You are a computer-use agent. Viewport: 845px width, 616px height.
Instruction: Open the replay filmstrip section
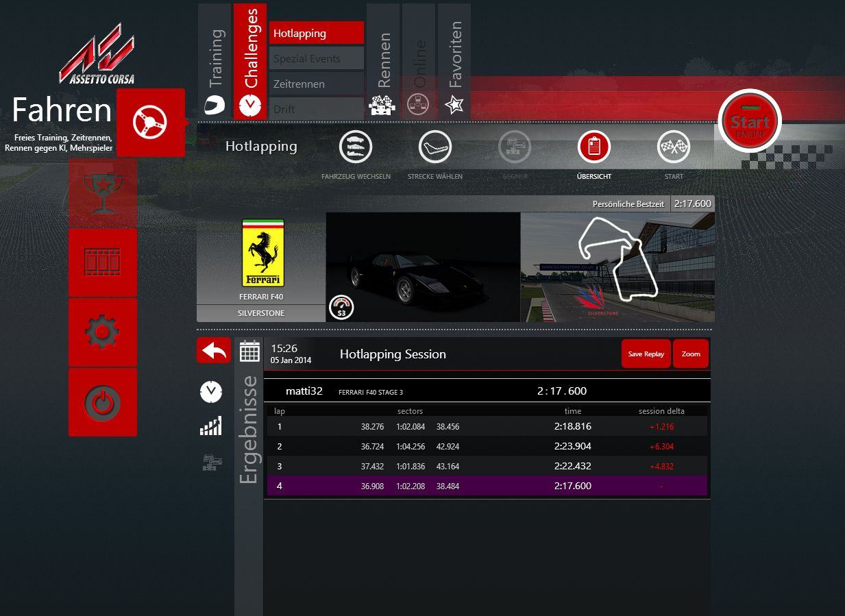[103, 262]
